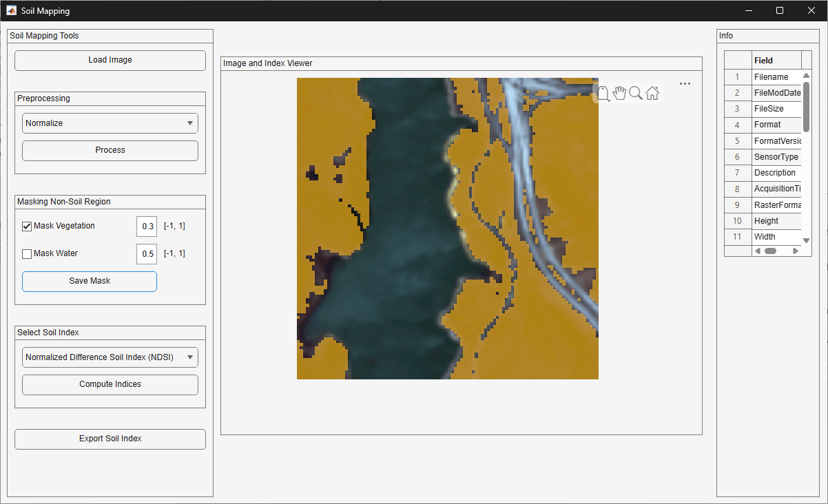
Task: Click row number 1 in Info table
Action: click(x=738, y=77)
